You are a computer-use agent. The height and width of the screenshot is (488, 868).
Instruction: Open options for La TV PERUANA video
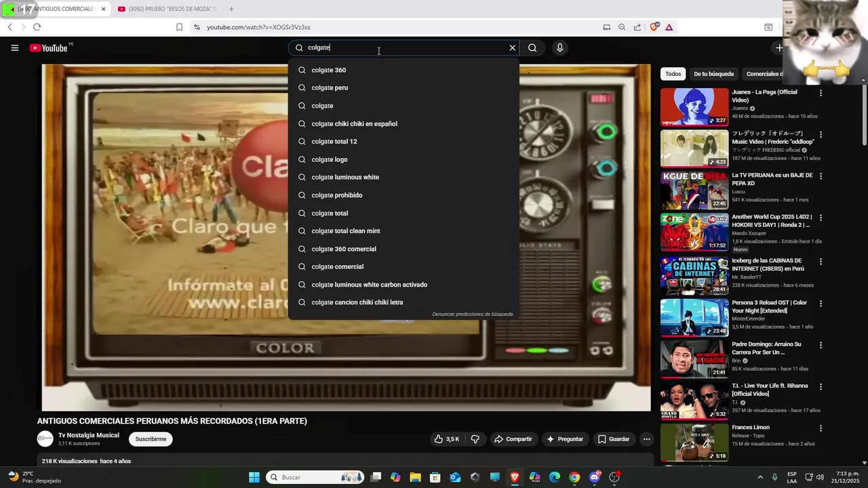click(821, 176)
